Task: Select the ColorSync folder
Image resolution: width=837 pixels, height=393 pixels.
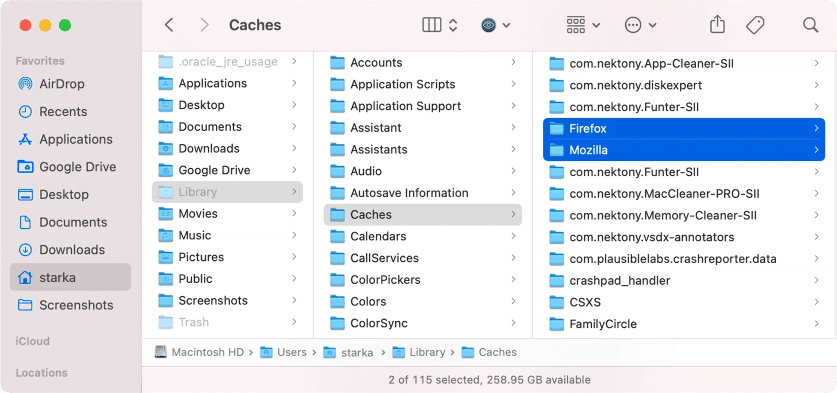Action: 423,323
